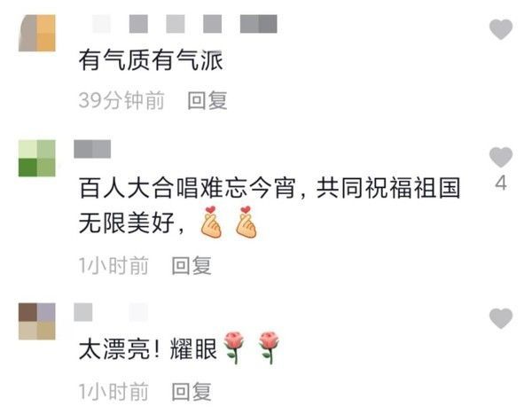This screenshot has height=414, width=532.
Task: Open avatar of 太漂亮 commenter
Action: pyautogui.click(x=37, y=321)
